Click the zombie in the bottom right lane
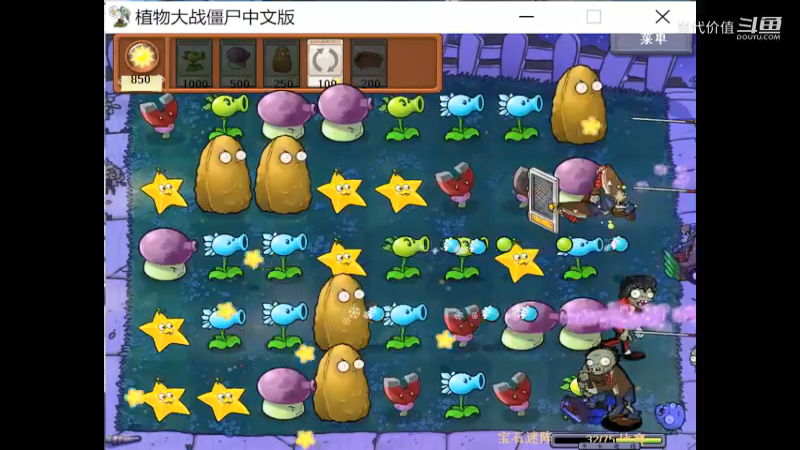The image size is (800, 450). point(610,388)
